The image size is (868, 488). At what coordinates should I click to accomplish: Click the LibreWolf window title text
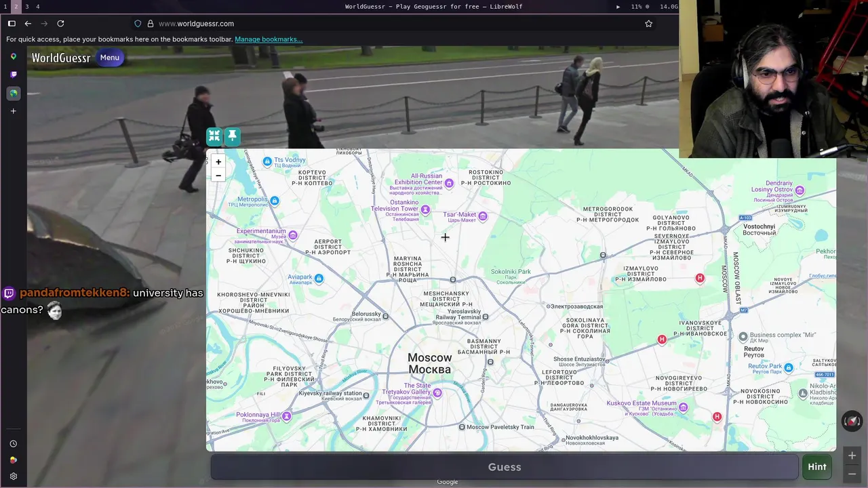(x=433, y=7)
